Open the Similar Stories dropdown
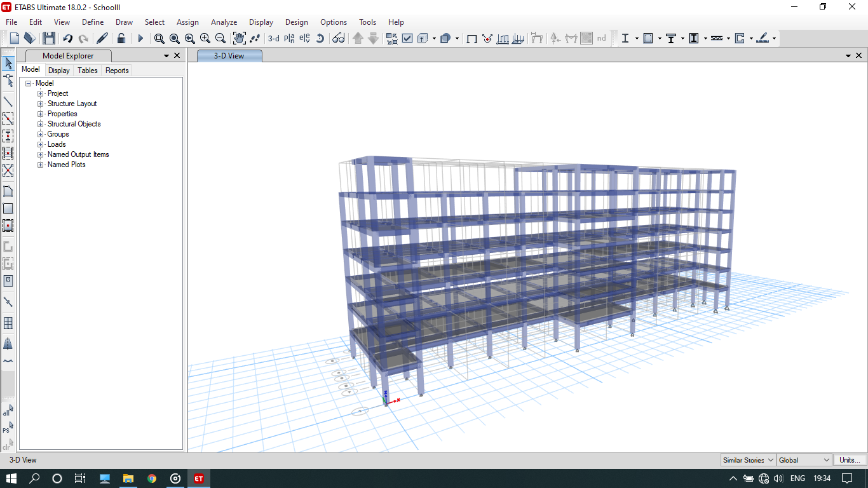The height and width of the screenshot is (488, 868). tap(747, 459)
